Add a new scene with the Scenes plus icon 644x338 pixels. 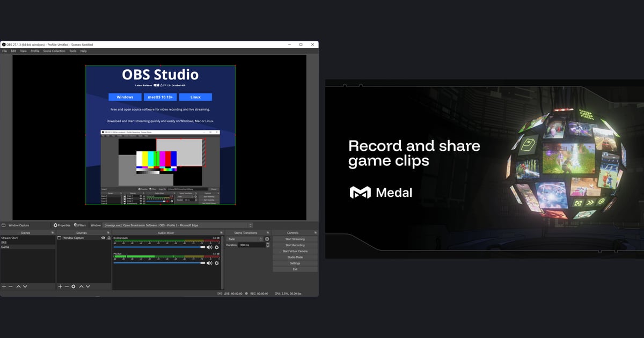[4, 286]
